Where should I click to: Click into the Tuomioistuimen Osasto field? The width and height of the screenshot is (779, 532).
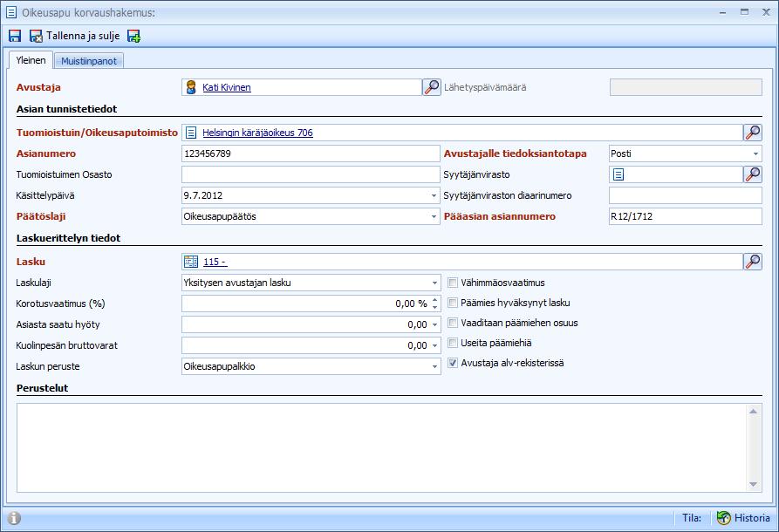[311, 174]
